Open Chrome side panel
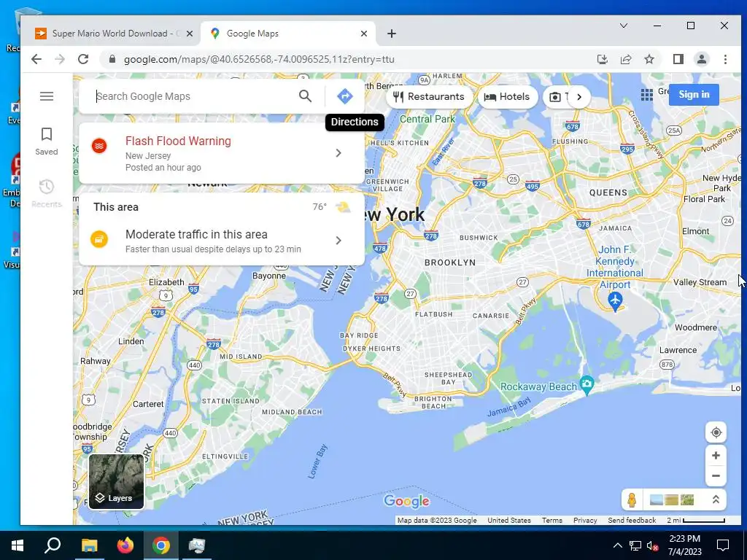 coord(678,59)
